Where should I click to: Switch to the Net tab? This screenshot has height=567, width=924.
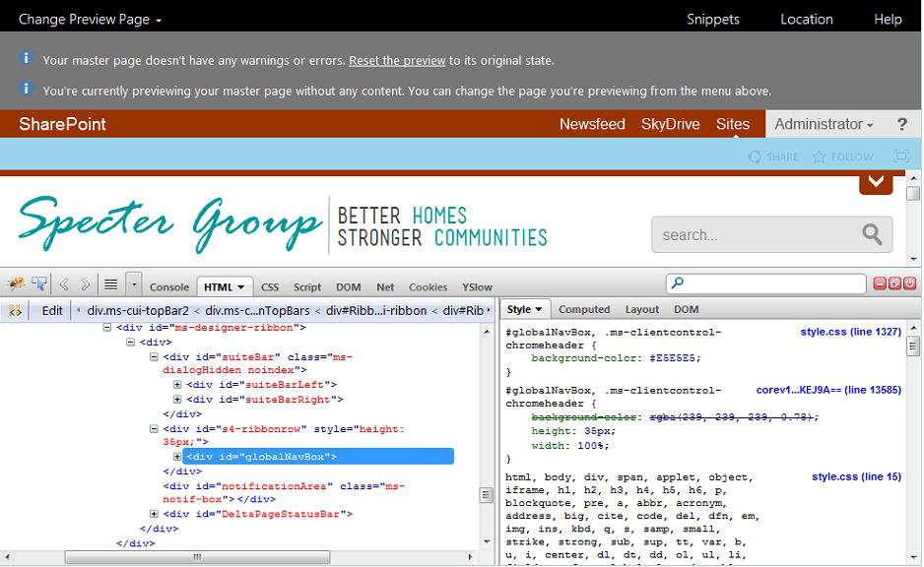[x=385, y=287]
